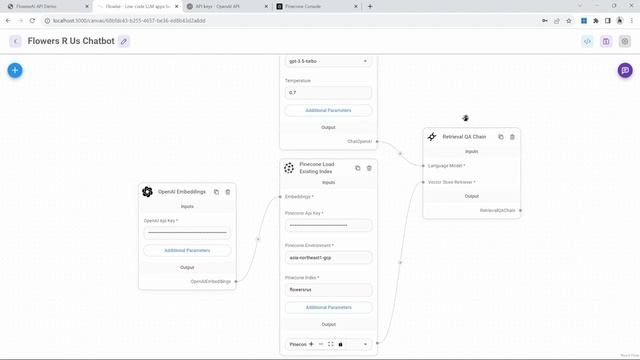Open the gpt-3.5-turbo model dropdown
640x360 pixels.
tap(328, 61)
